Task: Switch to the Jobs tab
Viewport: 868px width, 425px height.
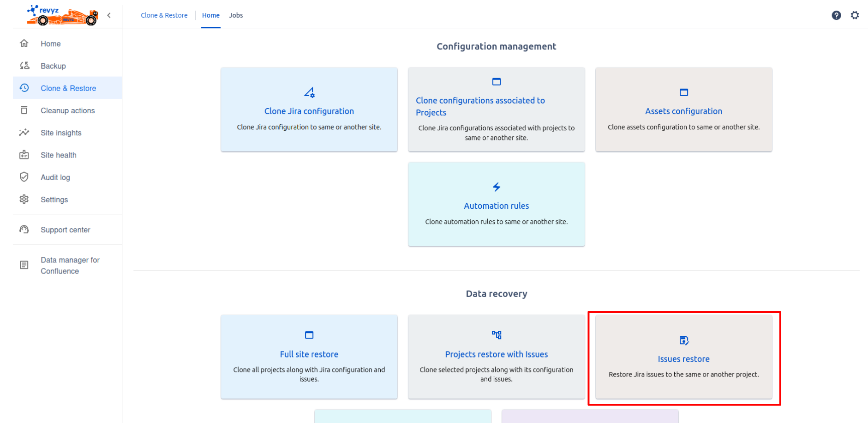Action: pyautogui.click(x=236, y=15)
